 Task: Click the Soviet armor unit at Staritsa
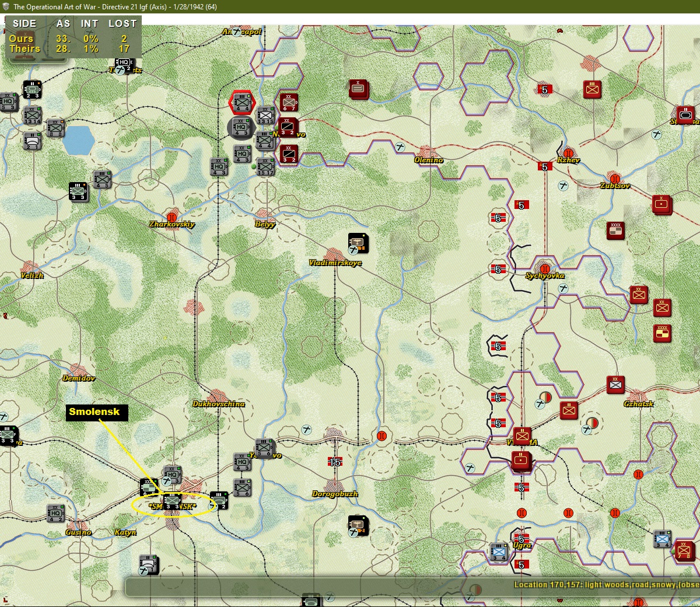(685, 115)
